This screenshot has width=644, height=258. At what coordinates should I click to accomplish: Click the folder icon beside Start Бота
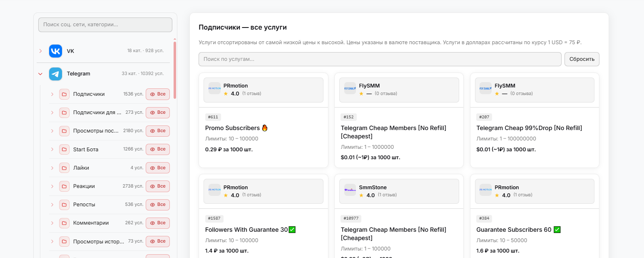pyautogui.click(x=64, y=149)
